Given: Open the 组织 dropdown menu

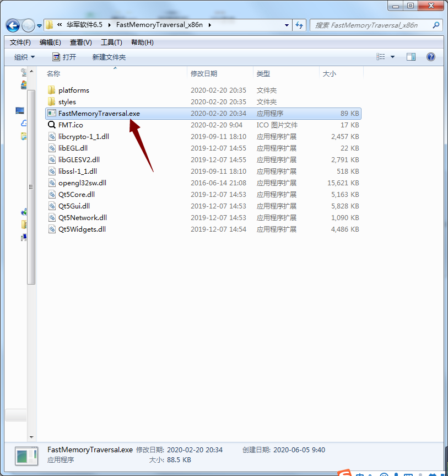Looking at the screenshot, I should 24,56.
